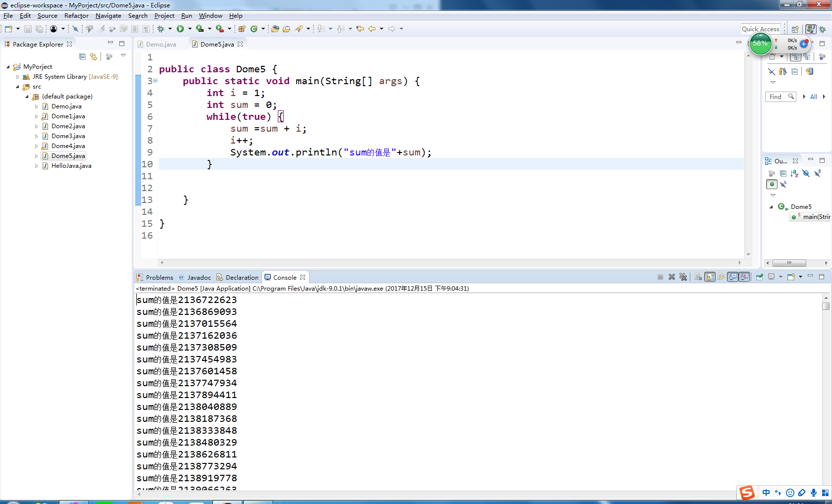Viewport: 832px width, 504px height.
Task: Open Package Explorer view menu triangle
Action: [123, 55]
